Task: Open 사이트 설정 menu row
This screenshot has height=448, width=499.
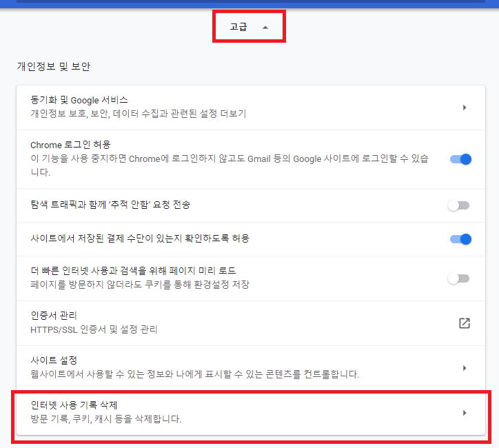Action: (243, 367)
